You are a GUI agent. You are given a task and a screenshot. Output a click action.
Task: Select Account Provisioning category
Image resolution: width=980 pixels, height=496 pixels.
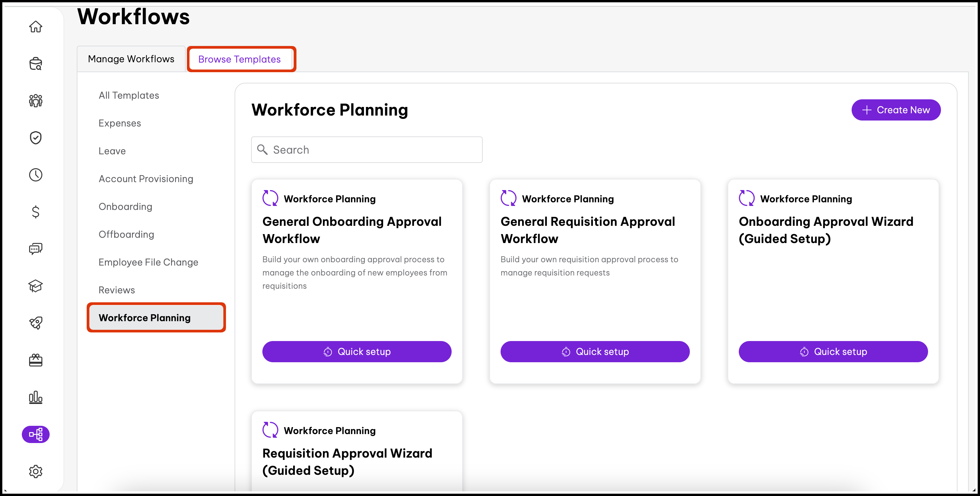(146, 178)
